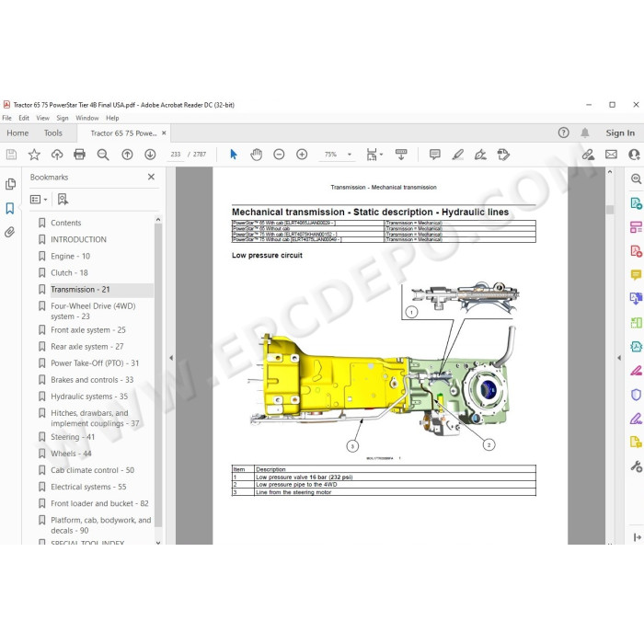This screenshot has width=644, height=644.
Task: Open the Window menu
Action: coord(87,118)
